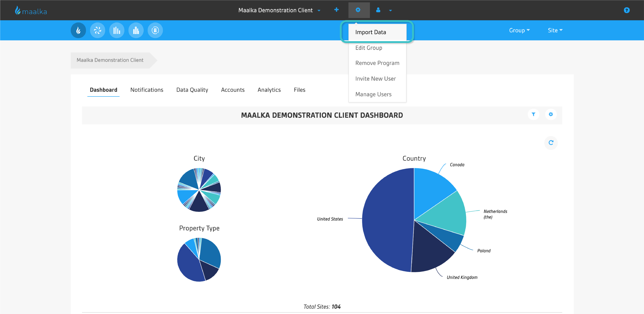Open the help question mark icon

627,10
